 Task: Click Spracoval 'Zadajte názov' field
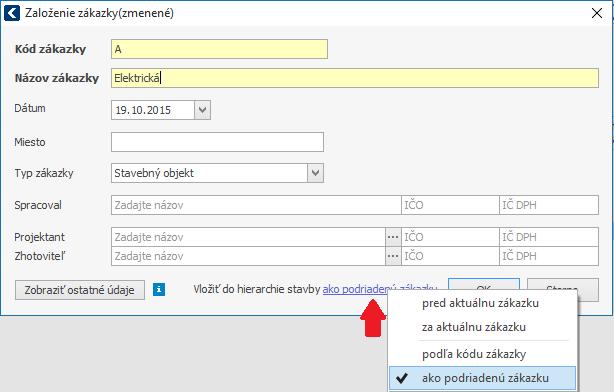[256, 205]
